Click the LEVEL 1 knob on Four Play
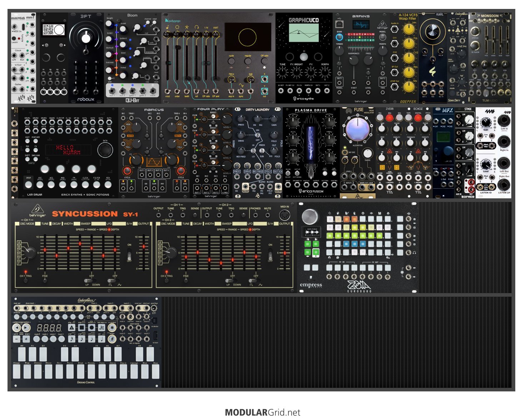 (x=227, y=119)
